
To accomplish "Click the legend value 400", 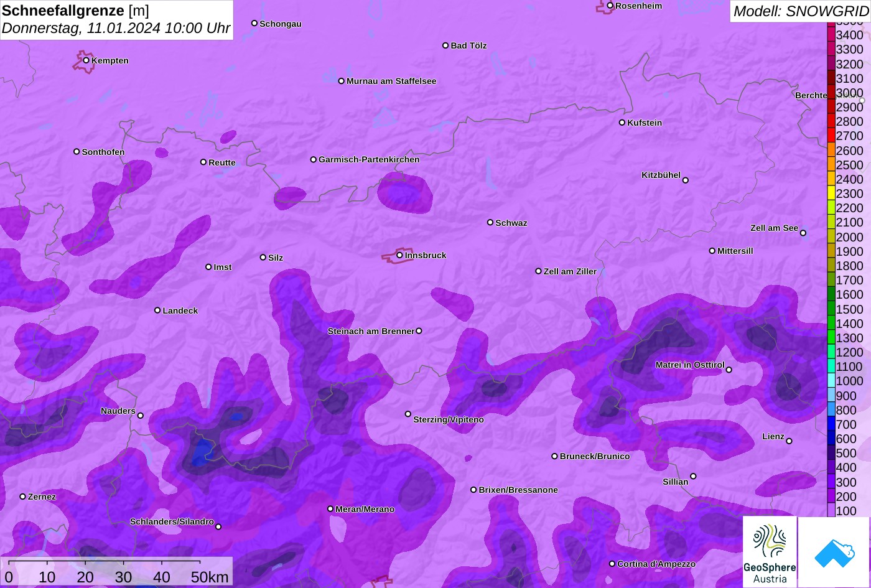I will click(x=846, y=468).
